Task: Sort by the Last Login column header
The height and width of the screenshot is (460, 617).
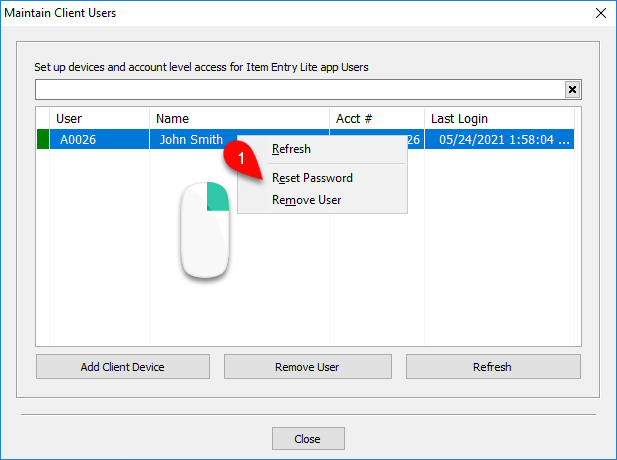Action: [499, 118]
